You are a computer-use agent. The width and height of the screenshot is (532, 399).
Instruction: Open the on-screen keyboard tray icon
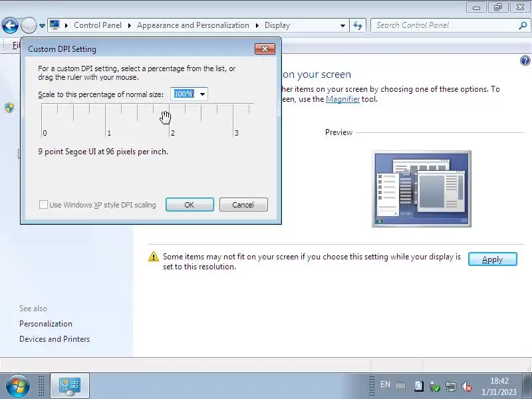pyautogui.click(x=400, y=386)
